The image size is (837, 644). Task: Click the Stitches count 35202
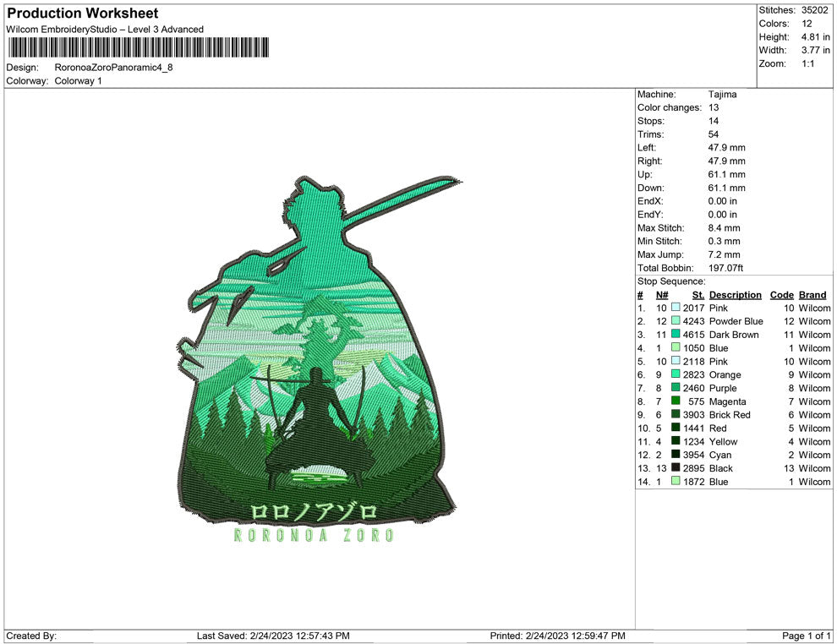[814, 10]
